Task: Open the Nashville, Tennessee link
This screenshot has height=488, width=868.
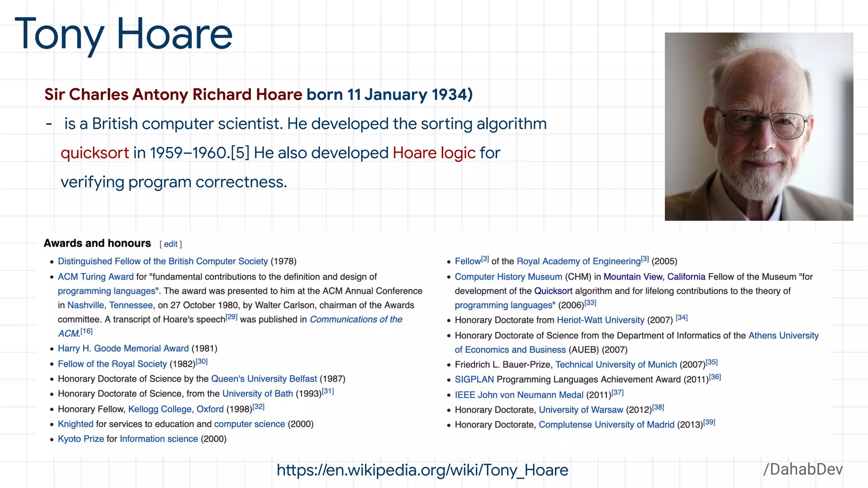Action: click(x=110, y=305)
